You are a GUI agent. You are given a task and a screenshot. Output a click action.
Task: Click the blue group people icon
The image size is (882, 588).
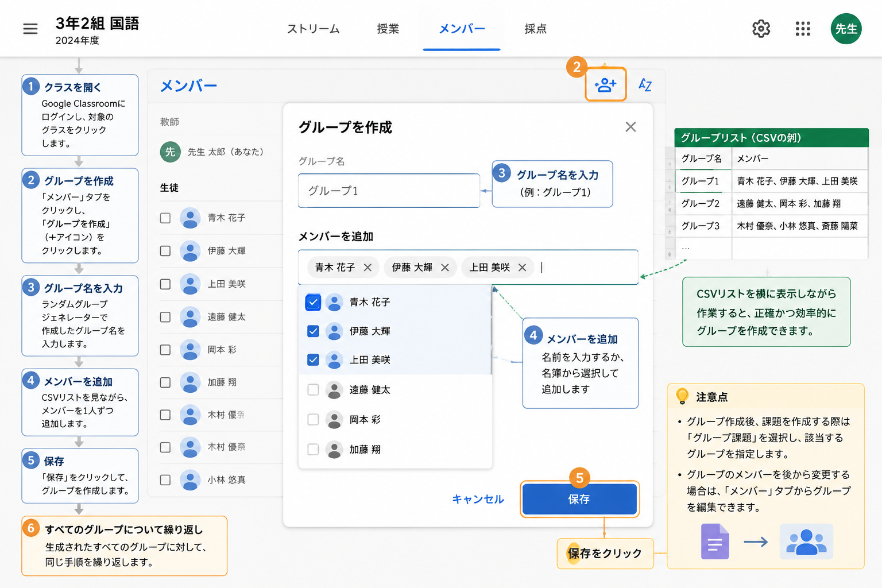tap(806, 541)
